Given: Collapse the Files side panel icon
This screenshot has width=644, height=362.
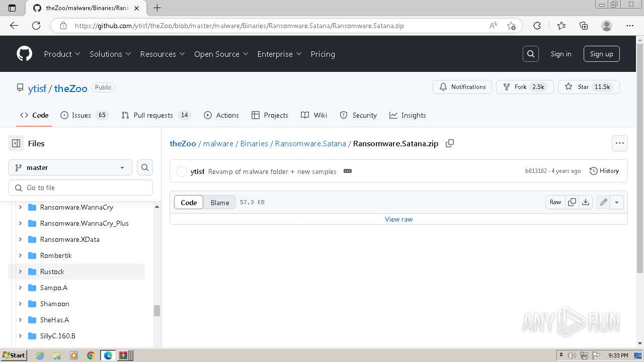Looking at the screenshot, I should (16, 143).
